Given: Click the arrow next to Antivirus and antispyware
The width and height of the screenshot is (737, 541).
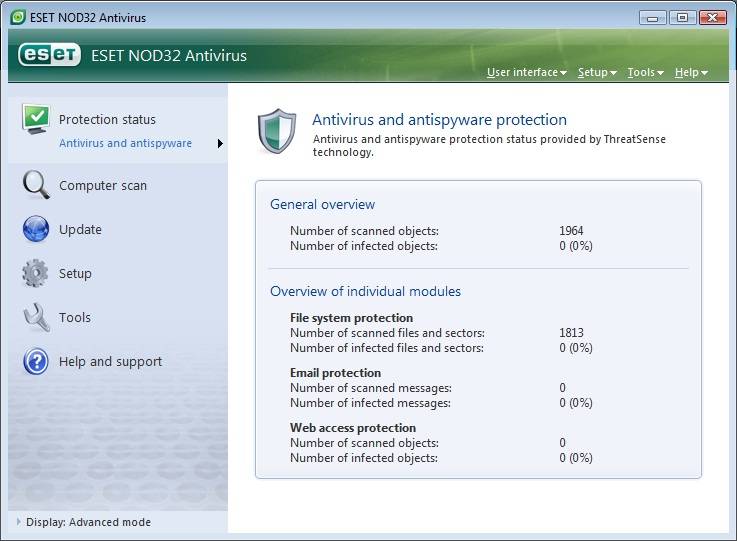Looking at the screenshot, I should pos(220,143).
